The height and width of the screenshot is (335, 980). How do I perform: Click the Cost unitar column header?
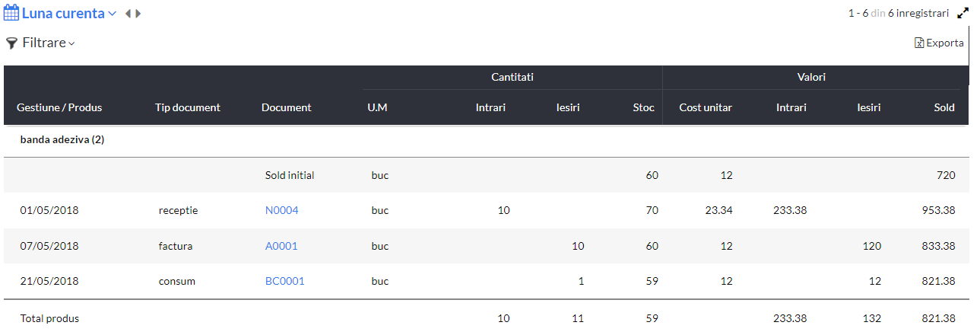tap(706, 107)
